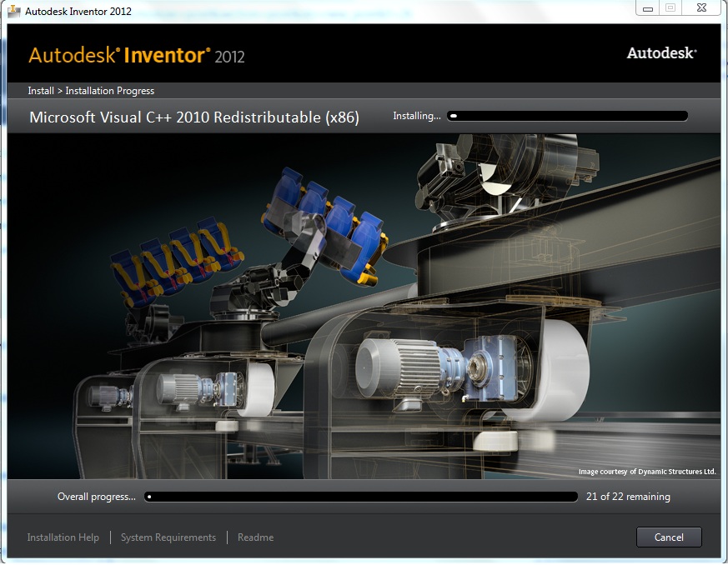
Task: Click 'Image courtesy of Dynamic Structures Ltd.' text
Action: point(647,472)
